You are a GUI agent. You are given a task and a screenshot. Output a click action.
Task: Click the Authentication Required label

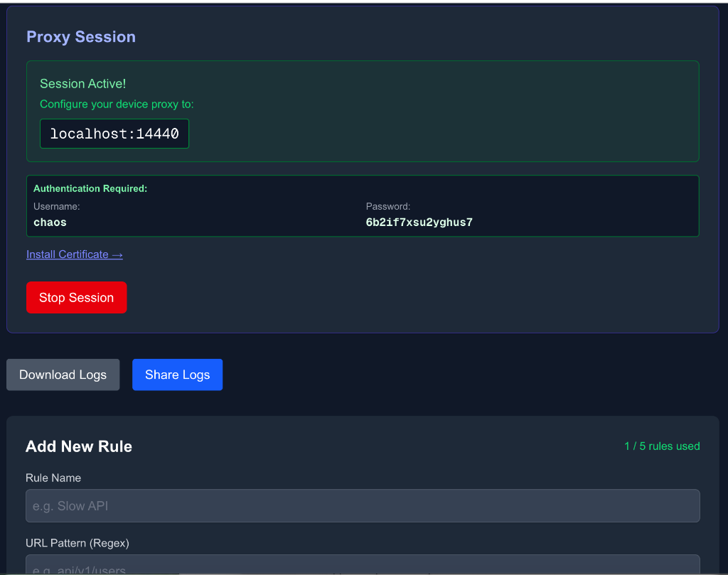click(90, 189)
